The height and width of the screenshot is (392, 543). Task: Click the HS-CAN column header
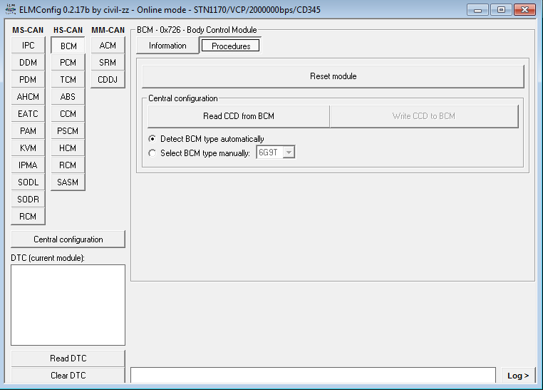68,30
